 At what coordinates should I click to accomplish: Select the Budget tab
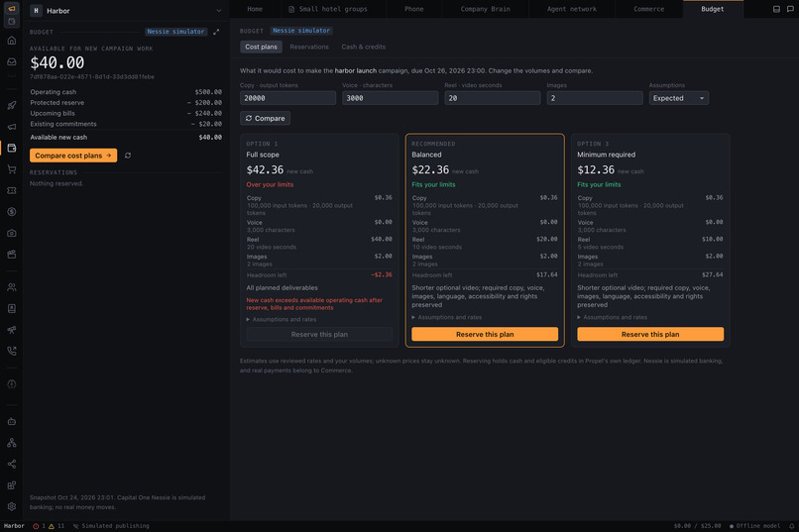pyautogui.click(x=713, y=9)
